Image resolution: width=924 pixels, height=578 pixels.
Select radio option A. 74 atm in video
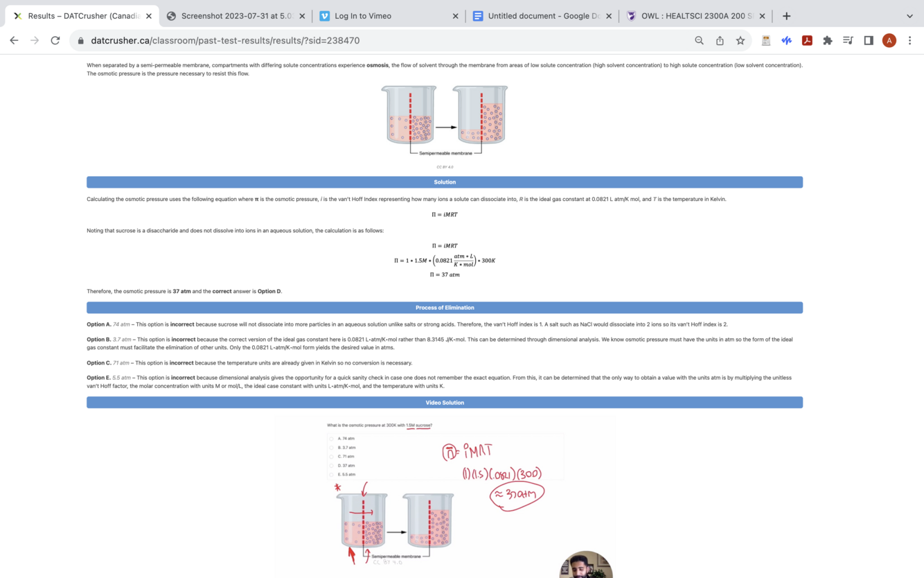point(332,439)
